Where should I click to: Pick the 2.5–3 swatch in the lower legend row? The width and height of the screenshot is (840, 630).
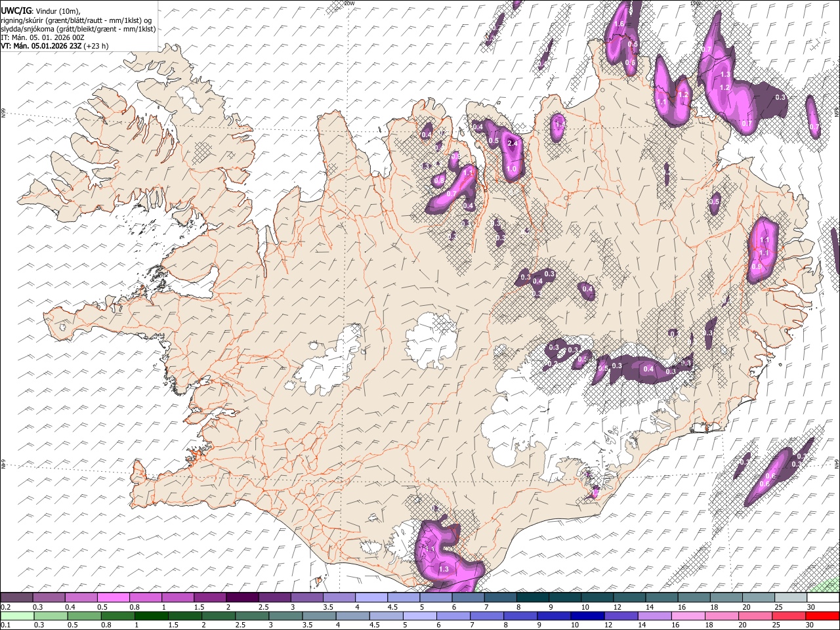253,616
